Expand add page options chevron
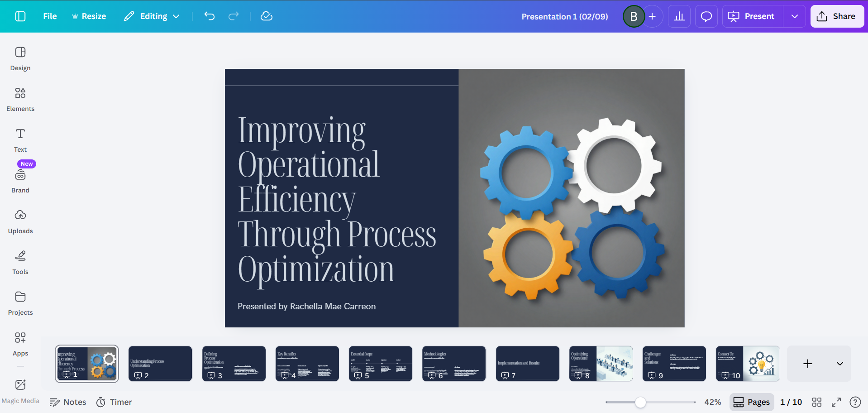 [840, 364]
